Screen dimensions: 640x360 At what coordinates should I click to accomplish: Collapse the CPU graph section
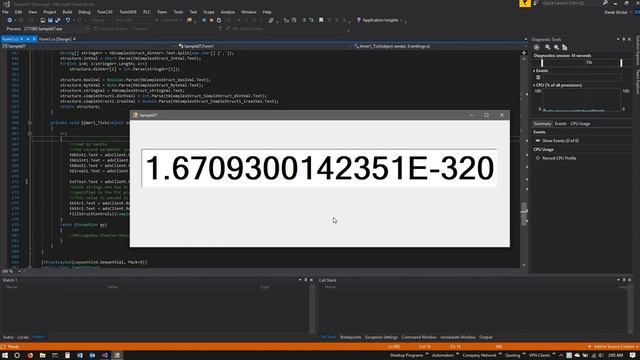(x=534, y=85)
